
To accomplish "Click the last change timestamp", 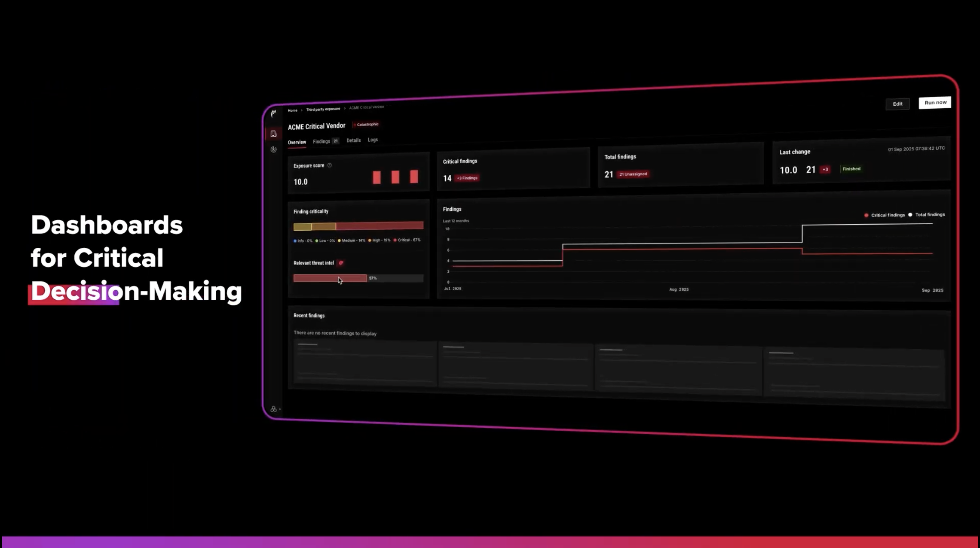I will tap(916, 149).
